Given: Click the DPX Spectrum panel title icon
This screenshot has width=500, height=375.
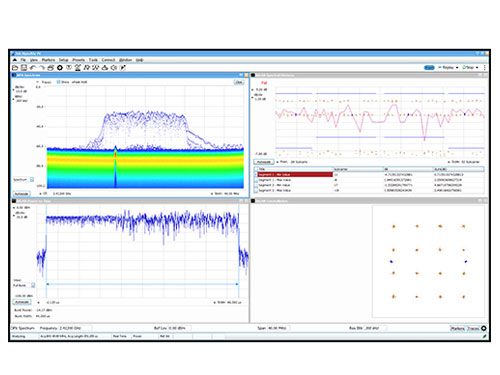Looking at the screenshot, I should (x=14, y=75).
